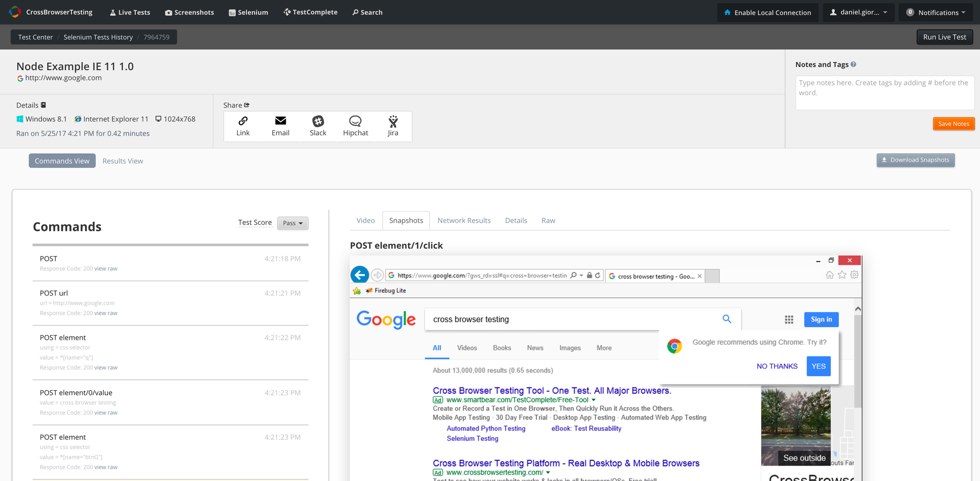This screenshot has height=481, width=980.
Task: Click the Run Live Test button
Action: (x=944, y=37)
